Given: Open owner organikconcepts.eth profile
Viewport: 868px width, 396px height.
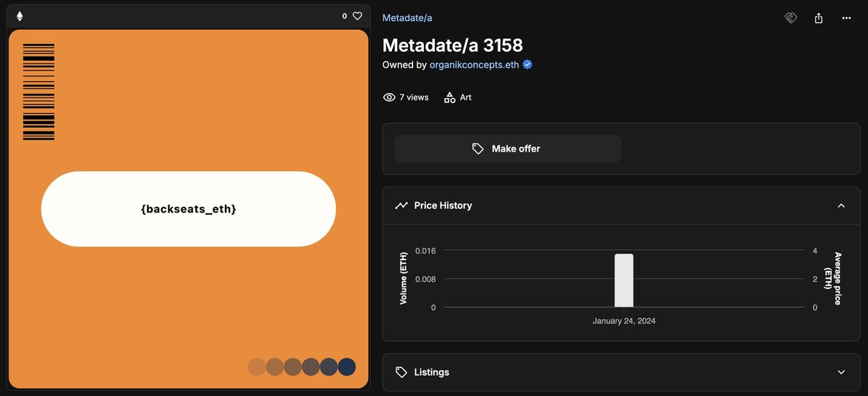Looking at the screenshot, I should (475, 64).
